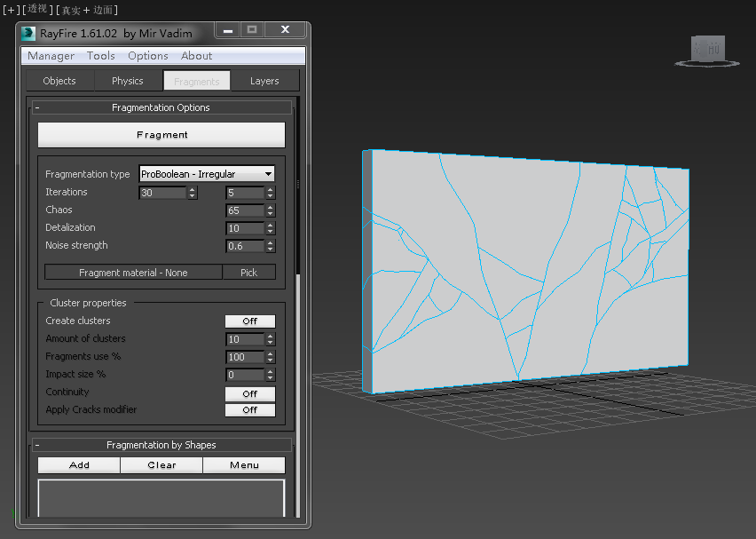Increase the Amount of clusters spinner
Viewport: 756px width, 539px height.
271,336
